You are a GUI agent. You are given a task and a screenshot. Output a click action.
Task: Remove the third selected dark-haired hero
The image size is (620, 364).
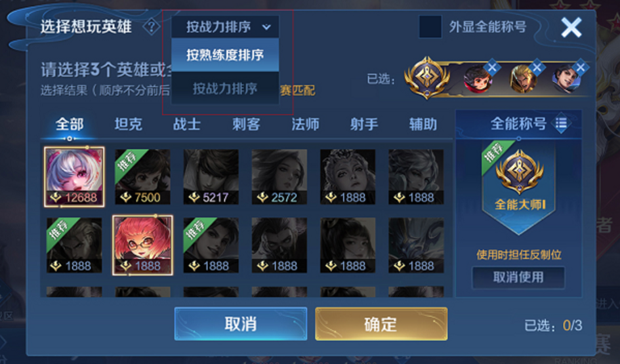click(581, 67)
